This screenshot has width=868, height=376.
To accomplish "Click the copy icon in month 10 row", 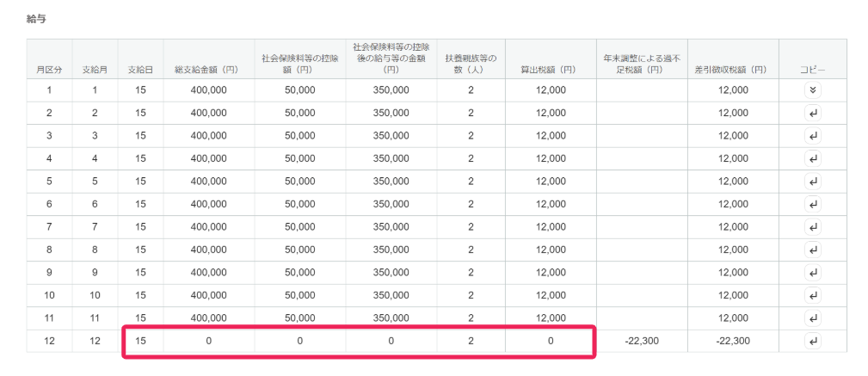I will (813, 296).
